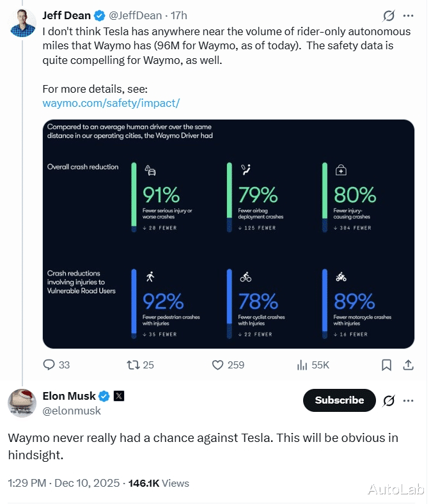The height and width of the screenshot is (504, 431).
Task: Click the repost icon with 25 reposts
Action: (x=133, y=365)
